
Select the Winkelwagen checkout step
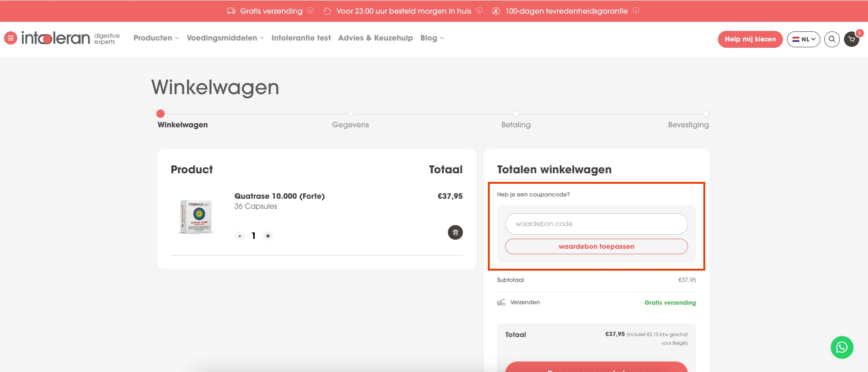coord(183,125)
